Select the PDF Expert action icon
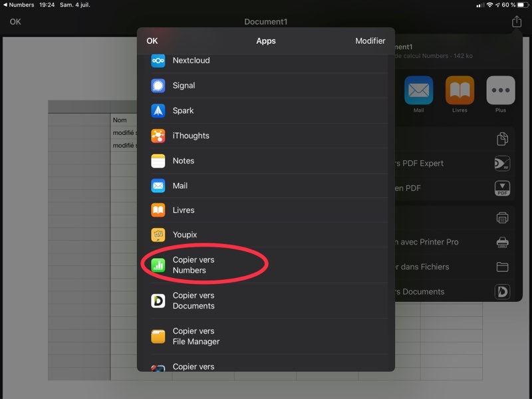Screen dimensions: 532x399 [x=502, y=164]
